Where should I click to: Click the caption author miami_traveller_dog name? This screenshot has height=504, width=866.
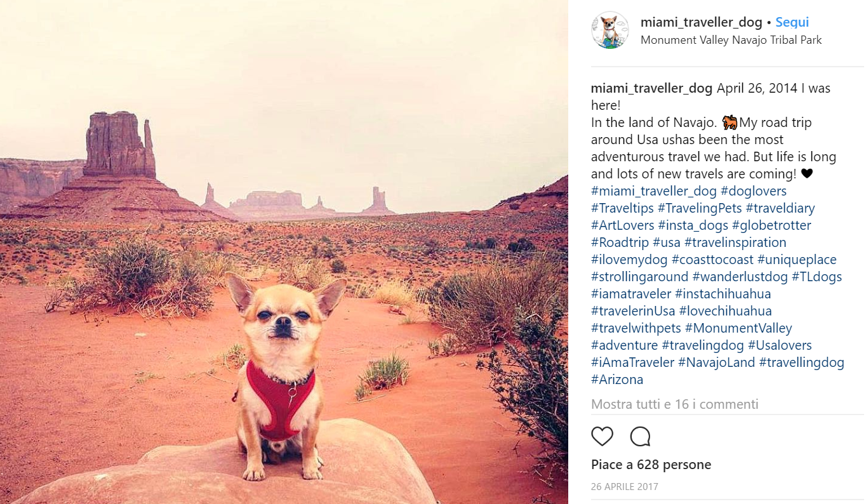click(651, 88)
